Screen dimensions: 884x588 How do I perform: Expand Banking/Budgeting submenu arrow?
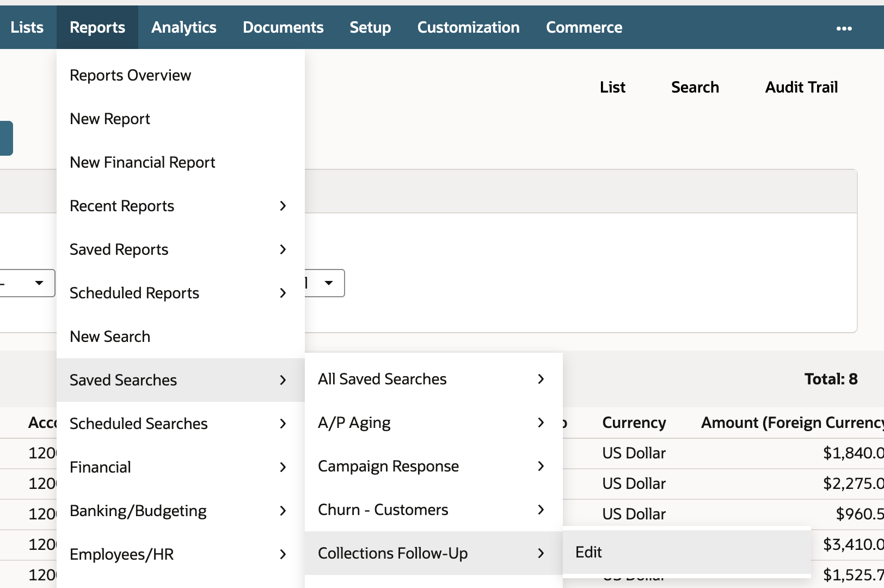click(283, 511)
